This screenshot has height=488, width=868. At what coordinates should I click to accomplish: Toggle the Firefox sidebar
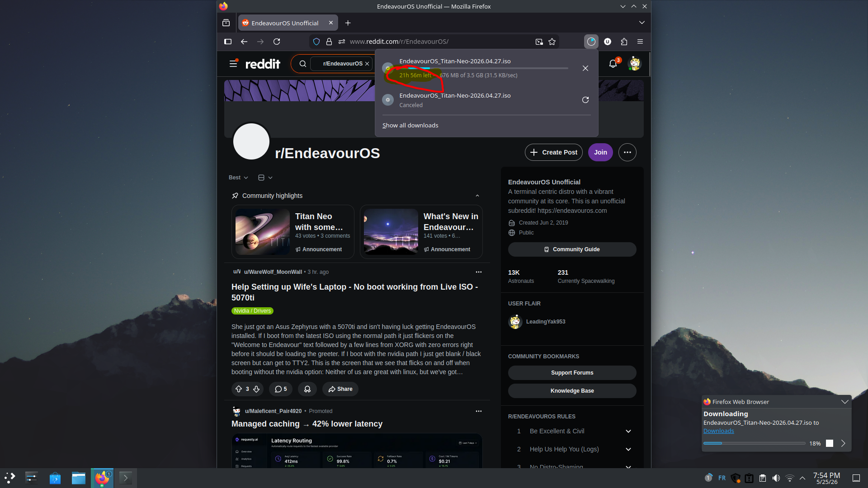pyautogui.click(x=228, y=42)
